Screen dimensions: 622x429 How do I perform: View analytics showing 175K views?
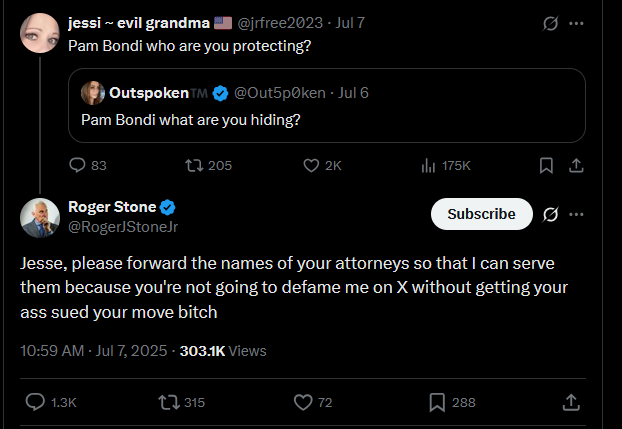pos(445,165)
